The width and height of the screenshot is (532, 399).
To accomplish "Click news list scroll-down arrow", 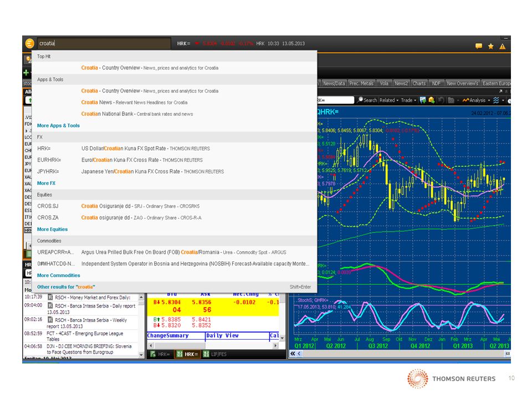I will point(141,355).
